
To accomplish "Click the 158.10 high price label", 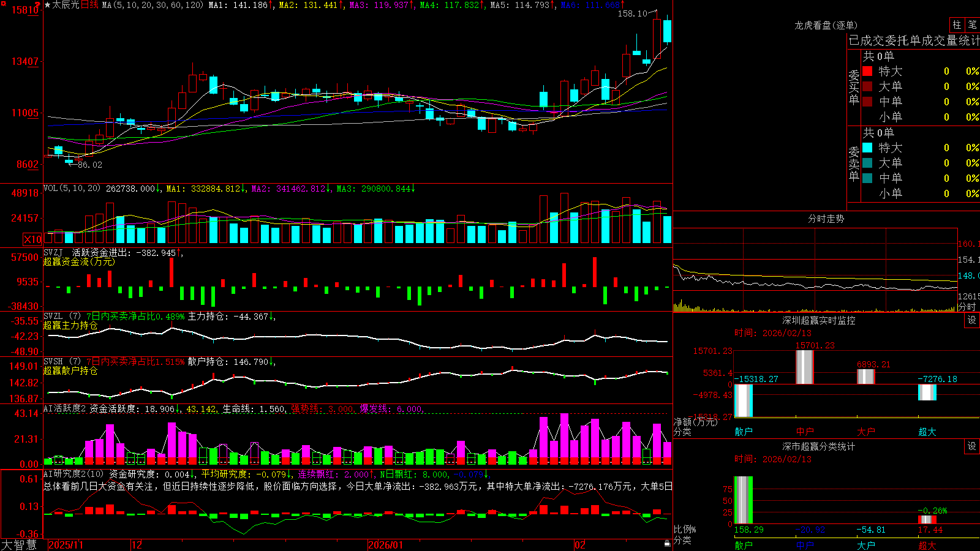I will point(632,13).
